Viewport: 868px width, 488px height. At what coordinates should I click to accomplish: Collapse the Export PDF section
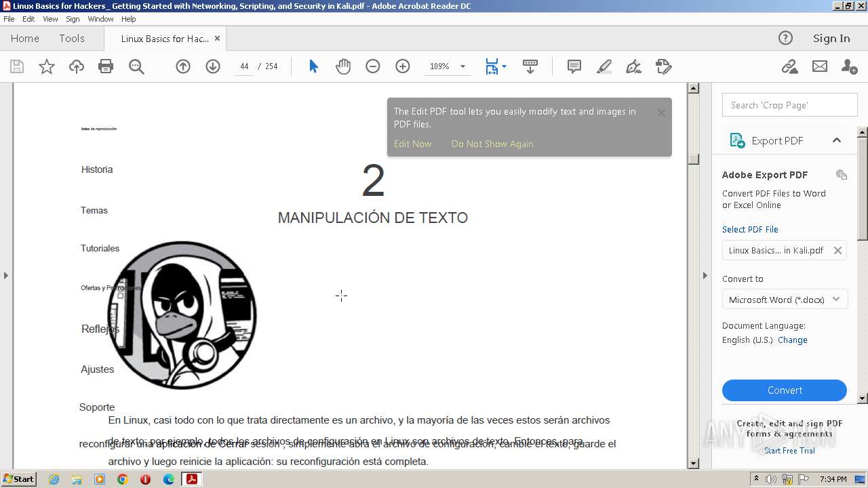[x=837, y=140]
